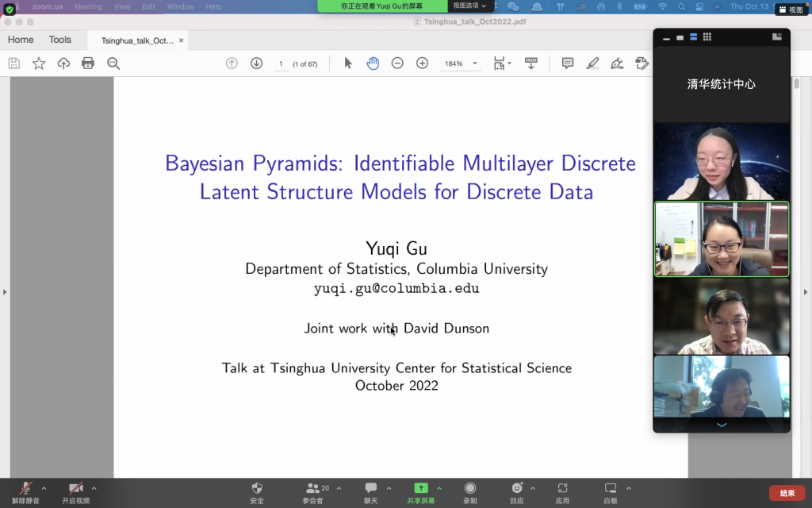
Task: Go to next page with down arrow
Action: coord(256,63)
